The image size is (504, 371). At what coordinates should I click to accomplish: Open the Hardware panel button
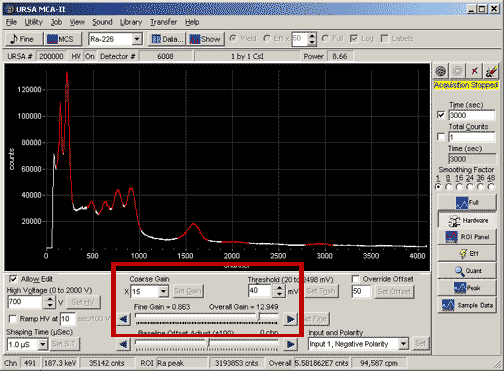pyautogui.click(x=467, y=220)
